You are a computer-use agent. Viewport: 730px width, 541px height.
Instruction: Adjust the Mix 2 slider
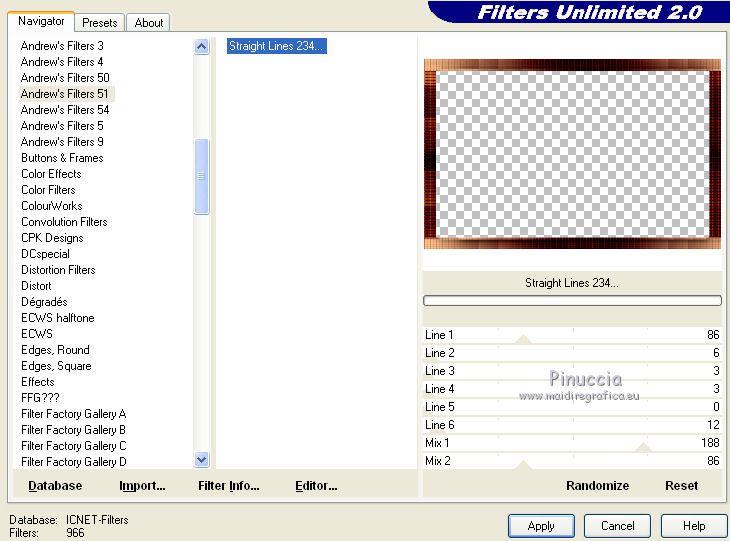(572, 460)
